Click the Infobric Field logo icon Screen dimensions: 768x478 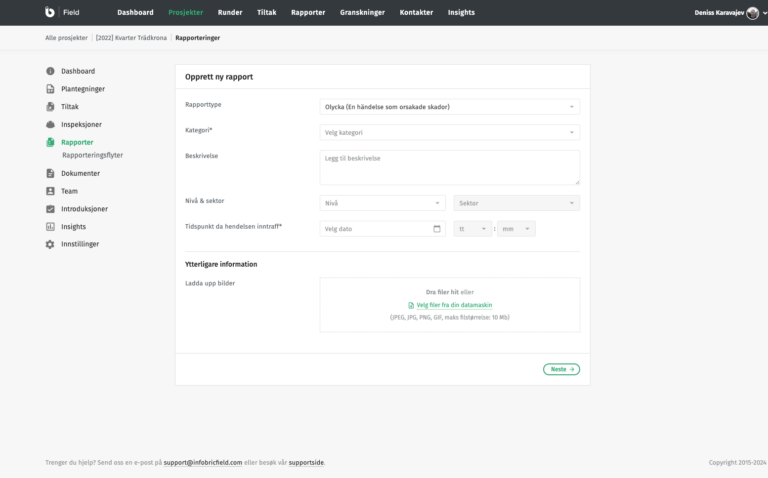point(50,12)
